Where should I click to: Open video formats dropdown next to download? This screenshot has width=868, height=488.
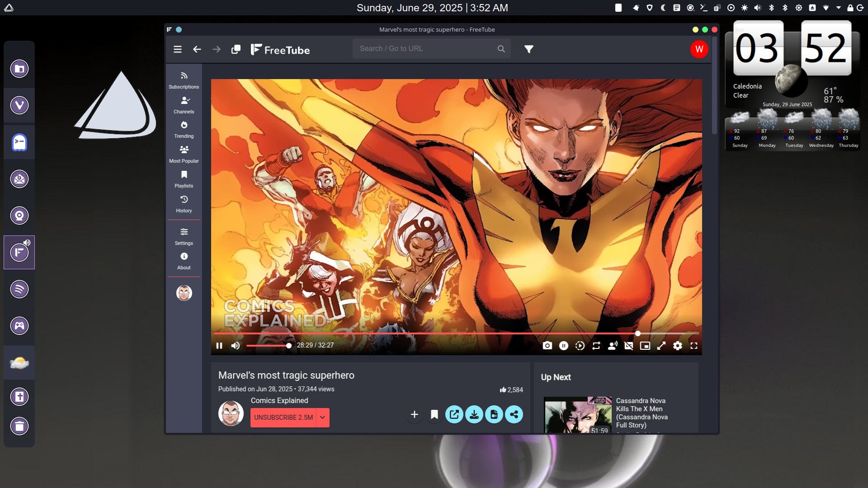[x=494, y=414]
